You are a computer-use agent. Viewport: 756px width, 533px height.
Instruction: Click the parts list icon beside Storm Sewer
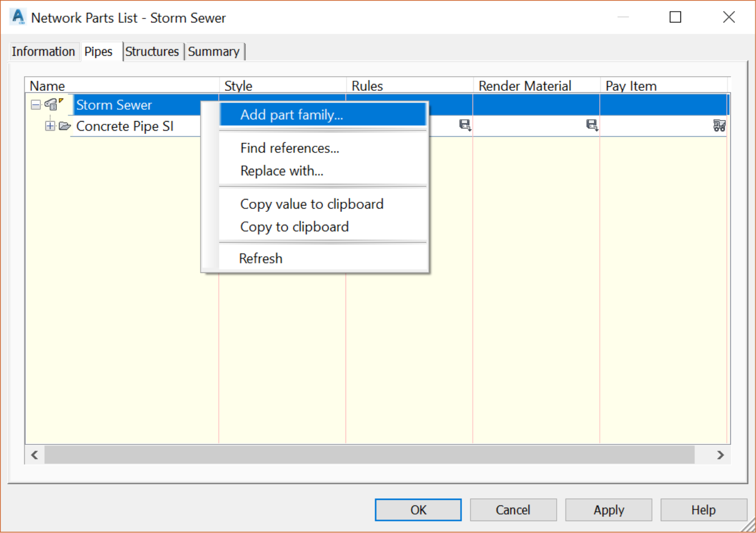(x=53, y=104)
